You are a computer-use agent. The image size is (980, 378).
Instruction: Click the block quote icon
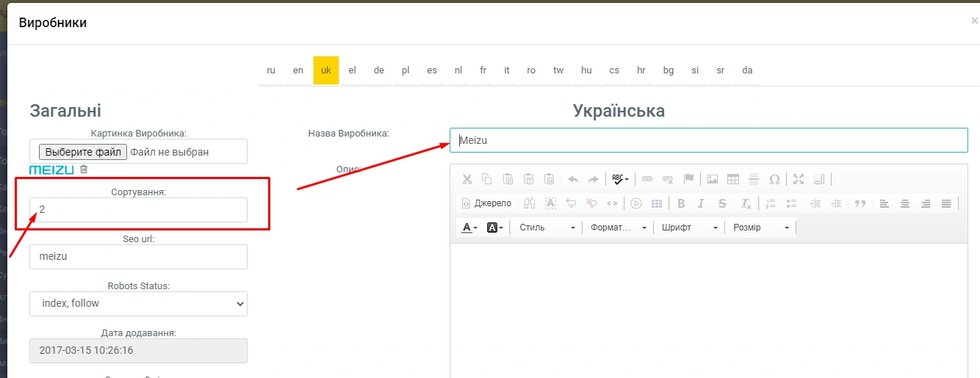[x=860, y=203]
